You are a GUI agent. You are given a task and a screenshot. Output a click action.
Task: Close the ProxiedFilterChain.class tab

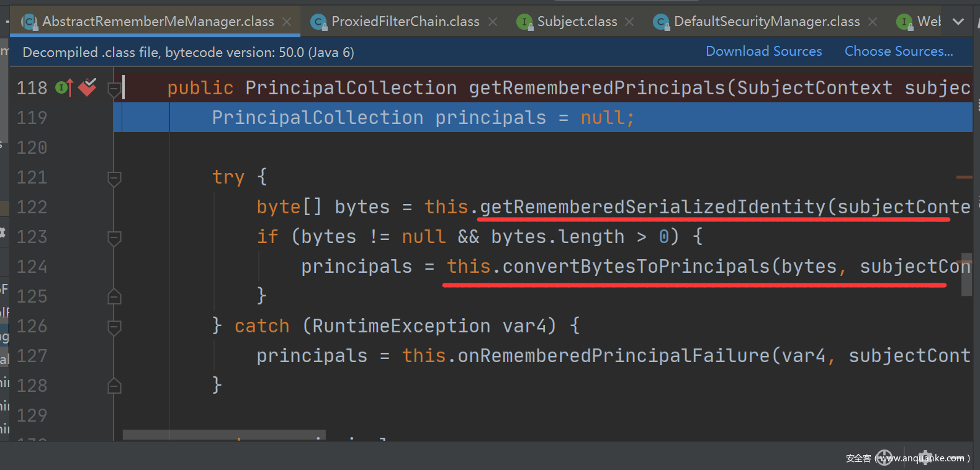[493, 22]
